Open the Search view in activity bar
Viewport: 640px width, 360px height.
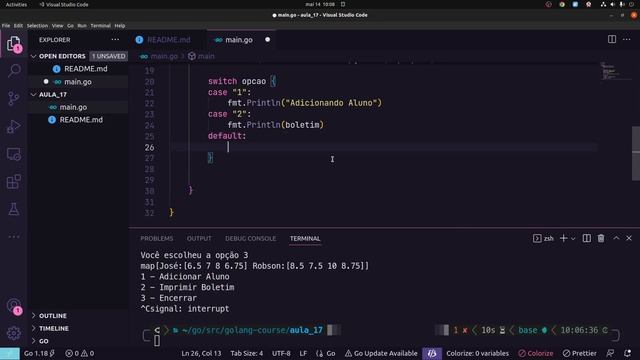tap(13, 71)
